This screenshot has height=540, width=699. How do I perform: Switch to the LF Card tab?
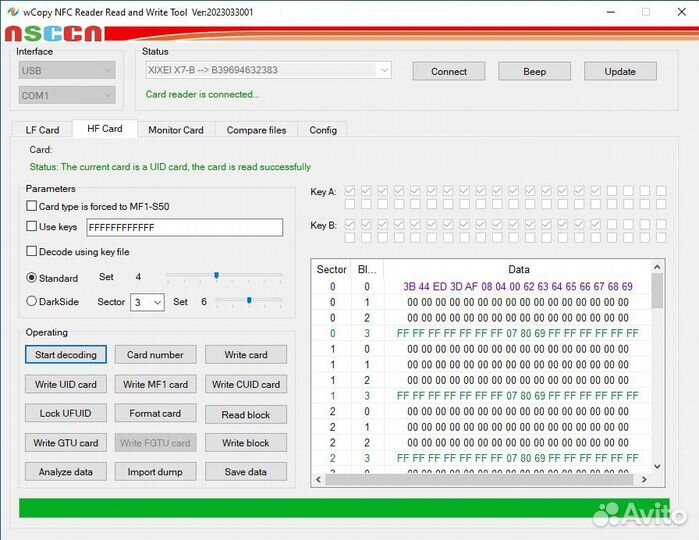click(x=42, y=130)
